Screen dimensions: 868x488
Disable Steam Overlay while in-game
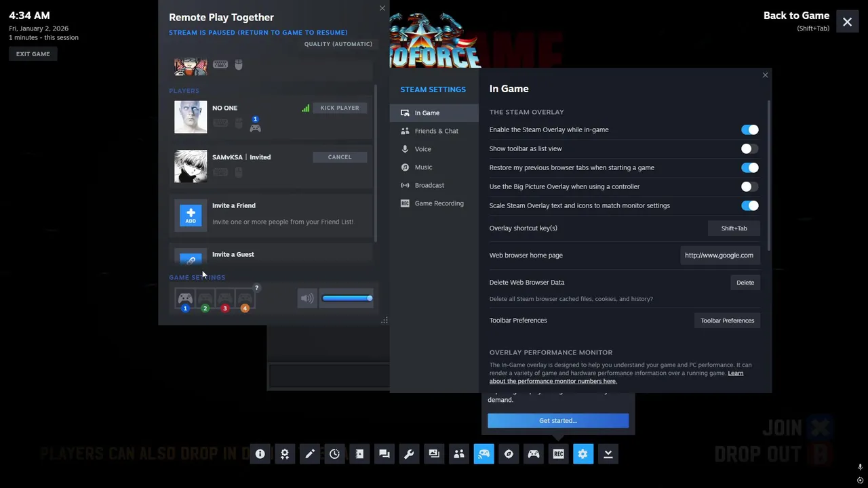749,129
